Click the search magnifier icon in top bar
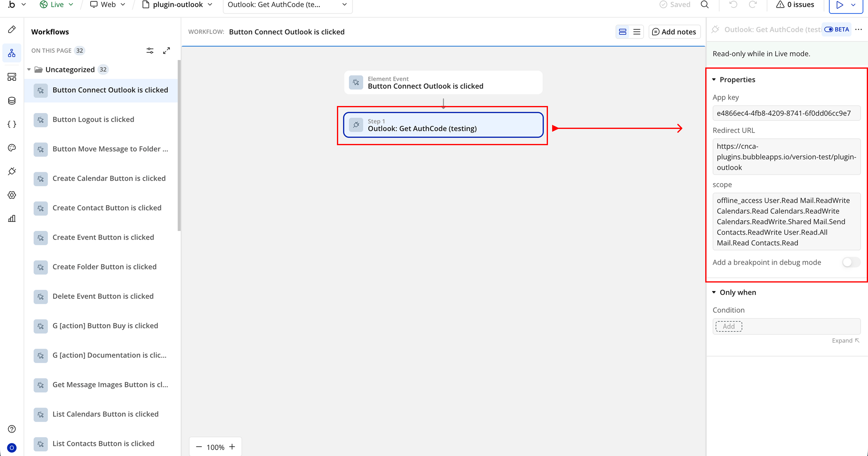The width and height of the screenshot is (868, 456). [705, 5]
